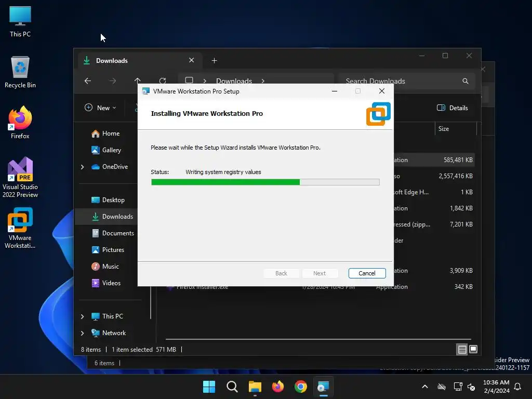Select the Downloads tab in Explorer

click(x=140, y=60)
